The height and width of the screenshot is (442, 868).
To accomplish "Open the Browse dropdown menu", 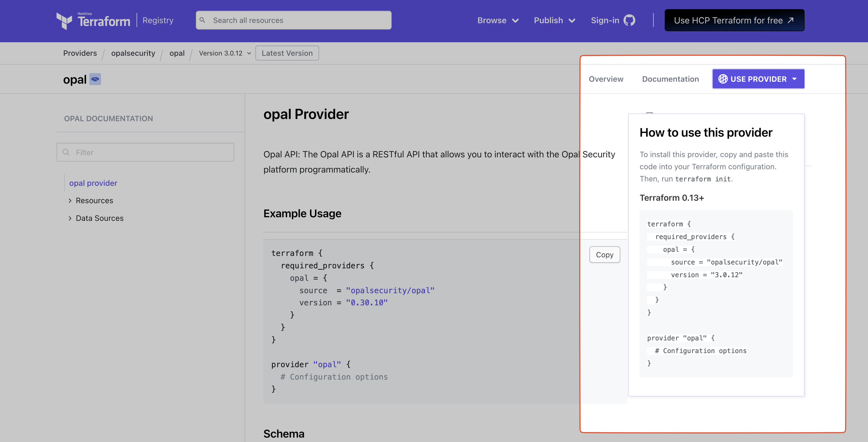I will (x=498, y=20).
